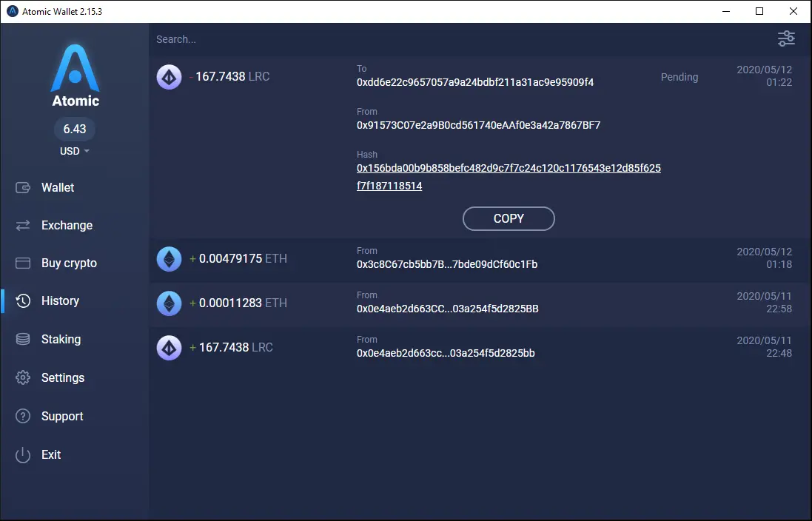Open the Wallet section icon

pos(23,187)
